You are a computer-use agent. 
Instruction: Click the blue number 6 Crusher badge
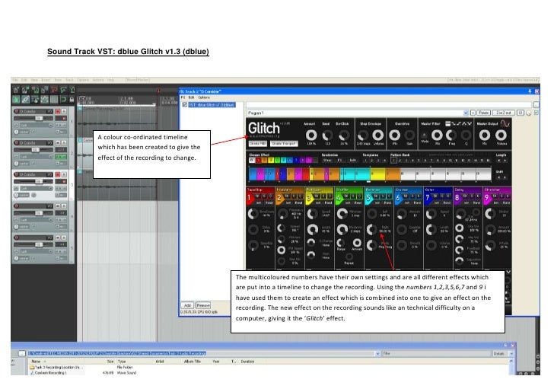point(398,199)
